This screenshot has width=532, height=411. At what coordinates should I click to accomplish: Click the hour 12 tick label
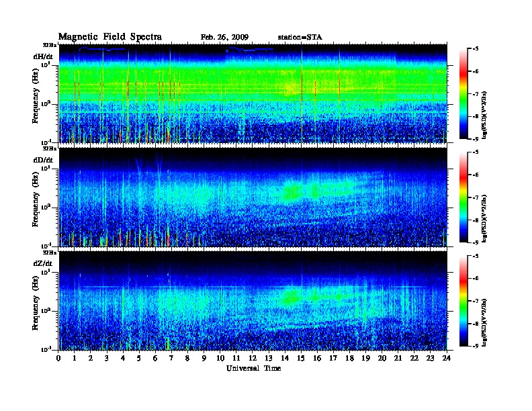[253, 358]
